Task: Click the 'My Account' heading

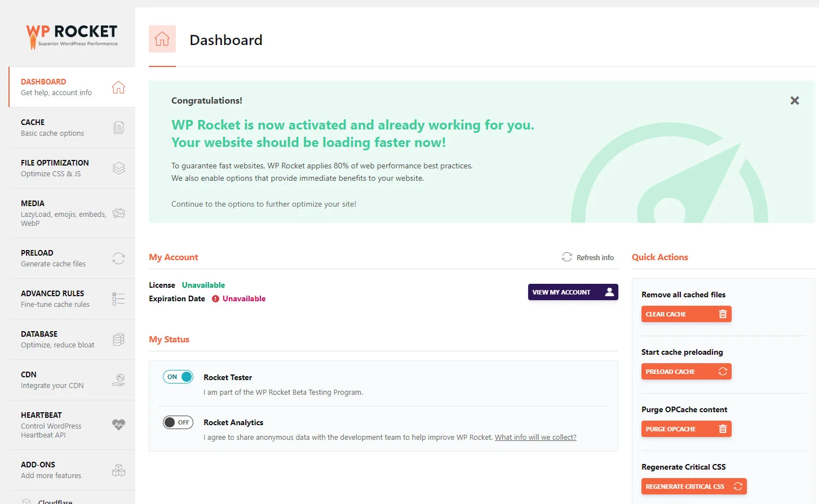Action: [174, 257]
